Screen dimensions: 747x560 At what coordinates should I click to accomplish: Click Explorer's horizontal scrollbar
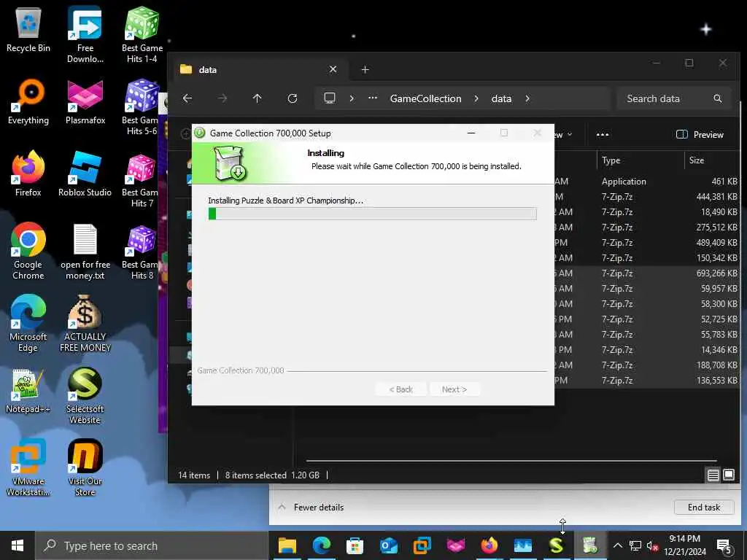pos(511,461)
